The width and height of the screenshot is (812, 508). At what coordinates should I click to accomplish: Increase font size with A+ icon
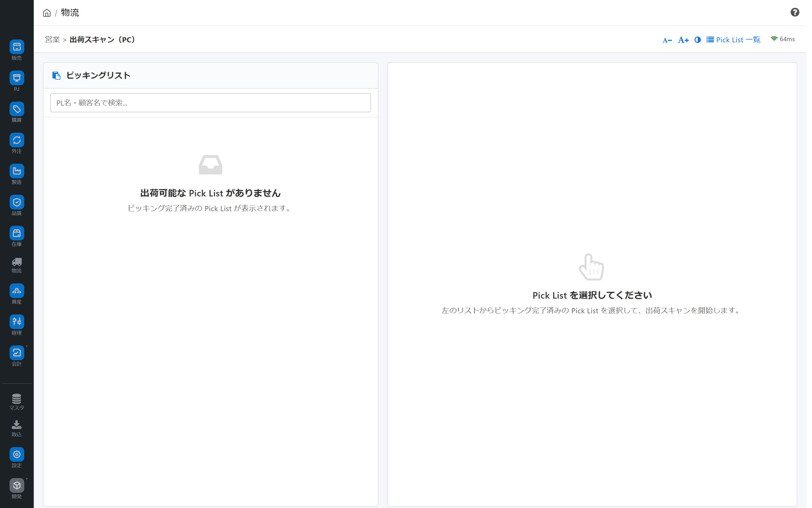click(683, 40)
